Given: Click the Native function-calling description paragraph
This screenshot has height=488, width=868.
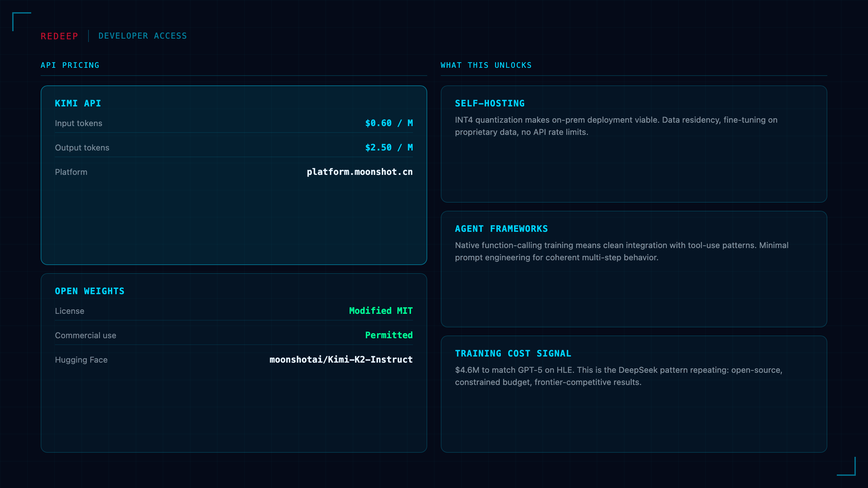Looking at the screenshot, I should click(x=622, y=251).
